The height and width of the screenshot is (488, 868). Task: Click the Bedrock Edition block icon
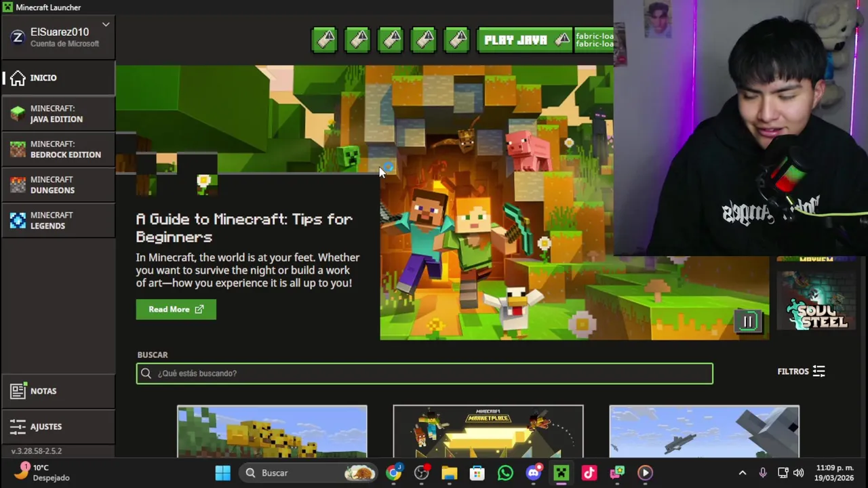click(18, 149)
